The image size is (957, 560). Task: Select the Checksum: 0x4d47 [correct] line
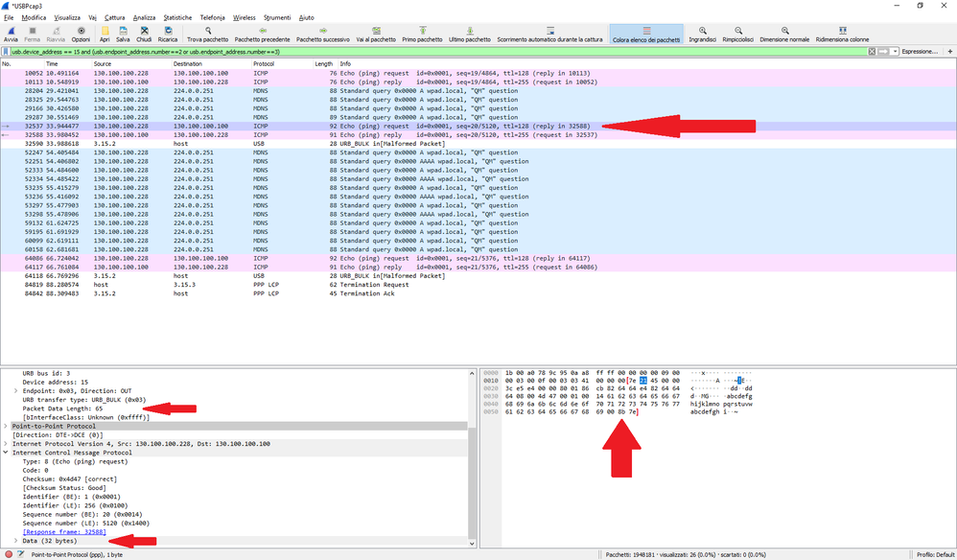[69, 479]
